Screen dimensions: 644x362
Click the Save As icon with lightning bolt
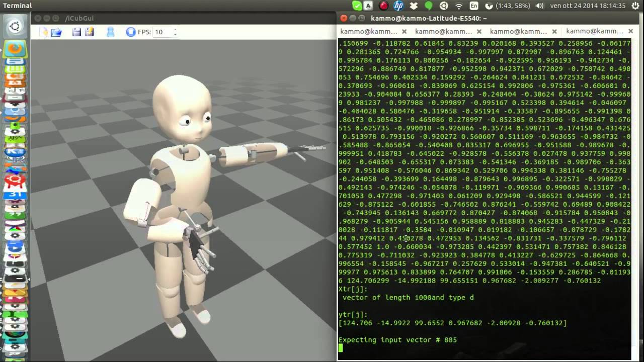tap(90, 32)
